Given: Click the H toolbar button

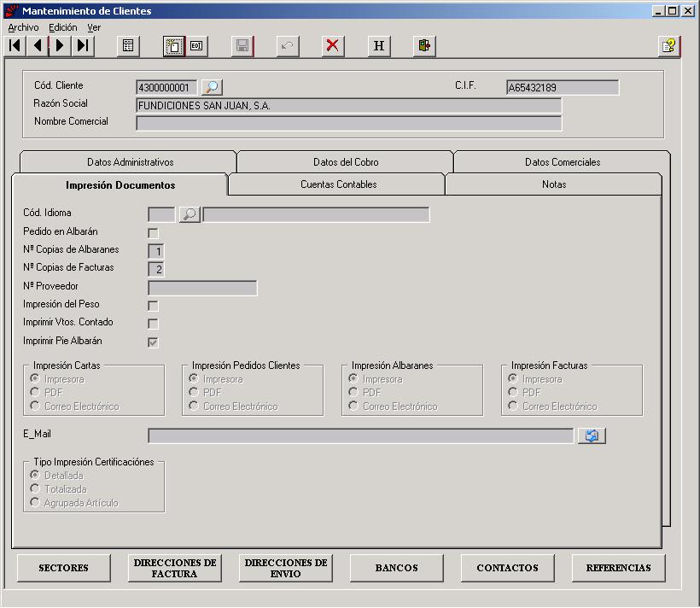Looking at the screenshot, I should pos(378,45).
